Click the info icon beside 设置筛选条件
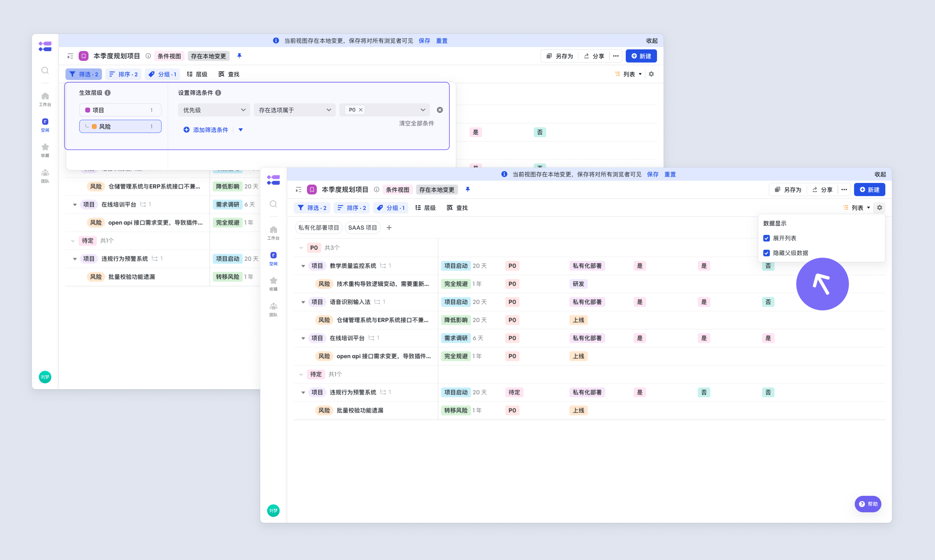935x560 pixels. [x=218, y=93]
